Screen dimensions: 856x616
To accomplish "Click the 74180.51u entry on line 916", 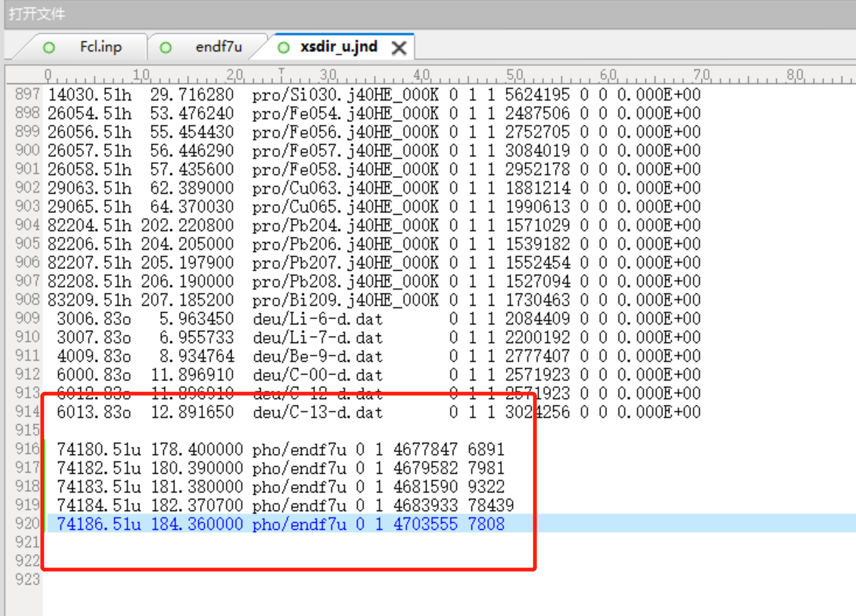I will coord(99,449).
